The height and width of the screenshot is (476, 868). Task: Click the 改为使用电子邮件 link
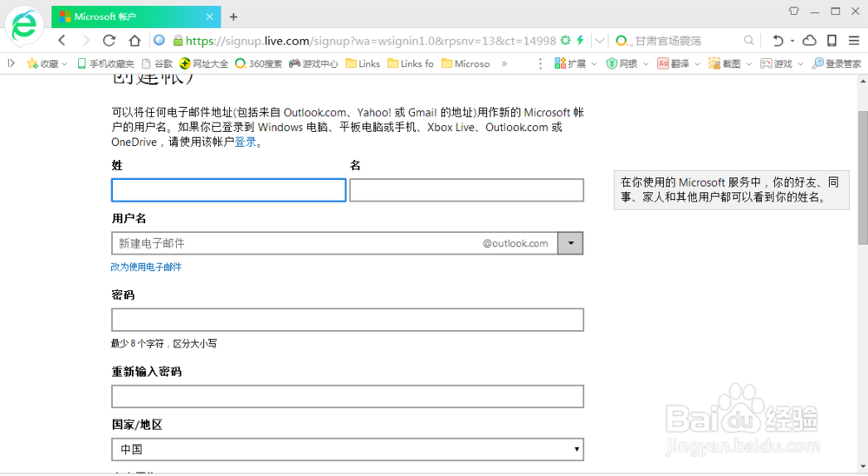146,267
